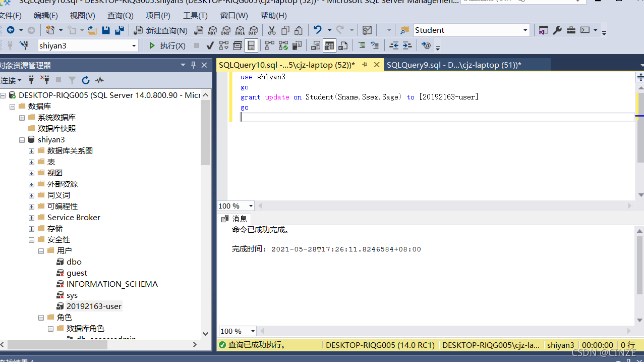
Task: Expand the 系统数据库 folder
Action: tap(22, 118)
